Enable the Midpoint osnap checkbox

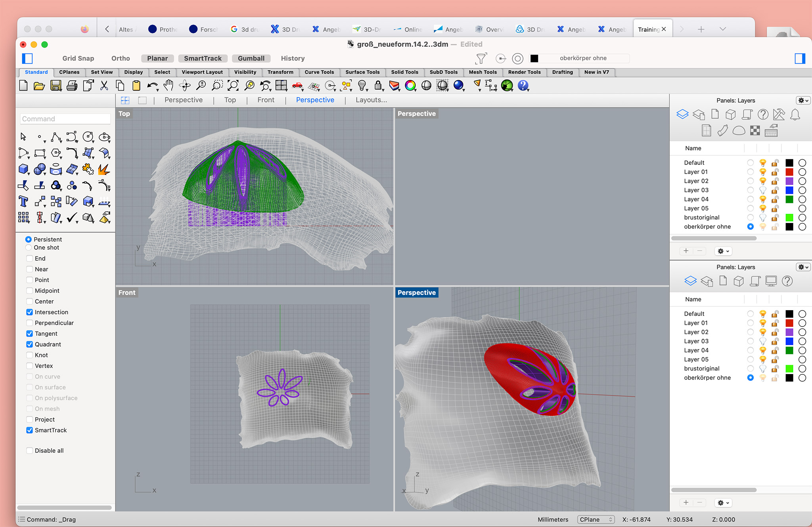click(30, 291)
